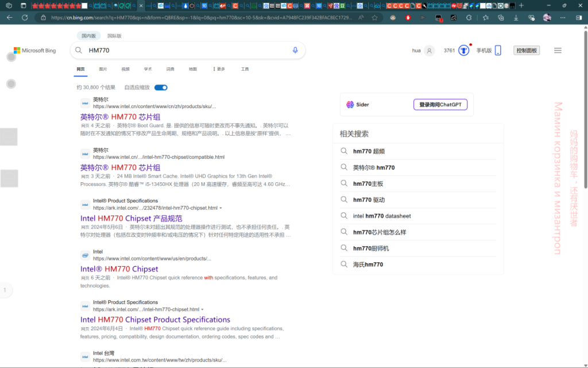Expand the 更多 search options menu
Image resolution: width=588 pixels, height=368 pixels.
(219, 69)
